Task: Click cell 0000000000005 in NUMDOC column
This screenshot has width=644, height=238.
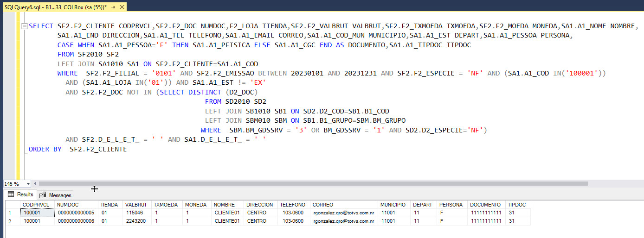Action: pyautogui.click(x=77, y=213)
